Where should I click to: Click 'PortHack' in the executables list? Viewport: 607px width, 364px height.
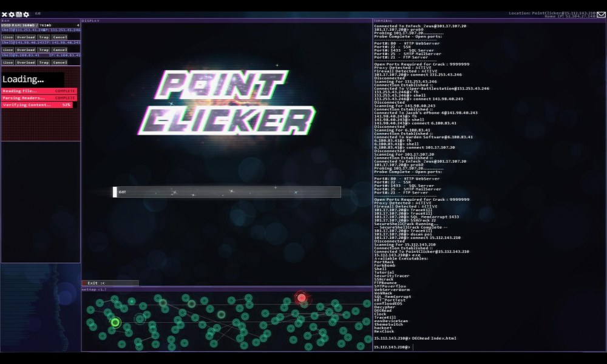(384, 262)
